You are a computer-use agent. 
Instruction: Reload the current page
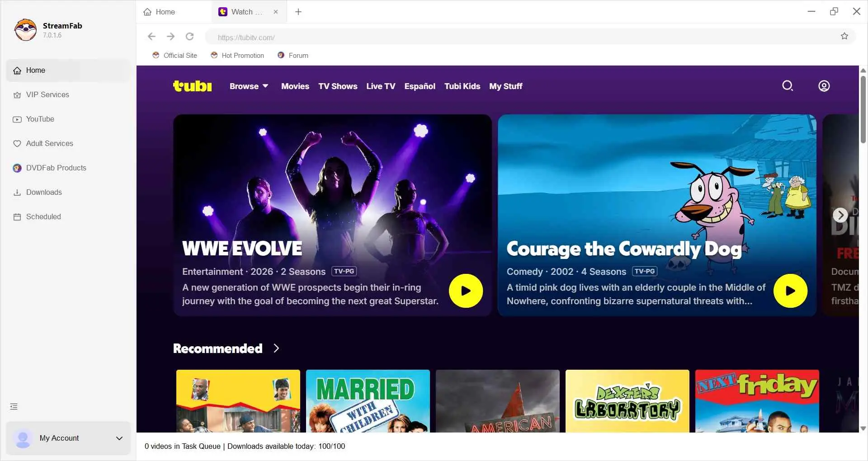click(x=190, y=37)
